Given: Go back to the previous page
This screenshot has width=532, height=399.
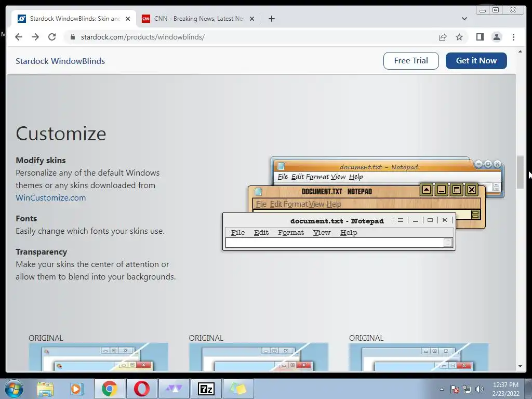Looking at the screenshot, I should (19, 37).
